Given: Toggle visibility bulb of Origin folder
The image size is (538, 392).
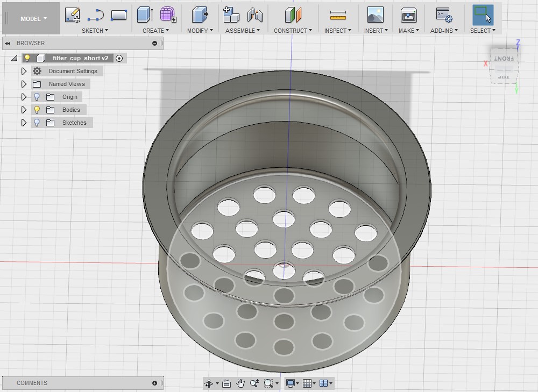Looking at the screenshot, I should tap(37, 97).
